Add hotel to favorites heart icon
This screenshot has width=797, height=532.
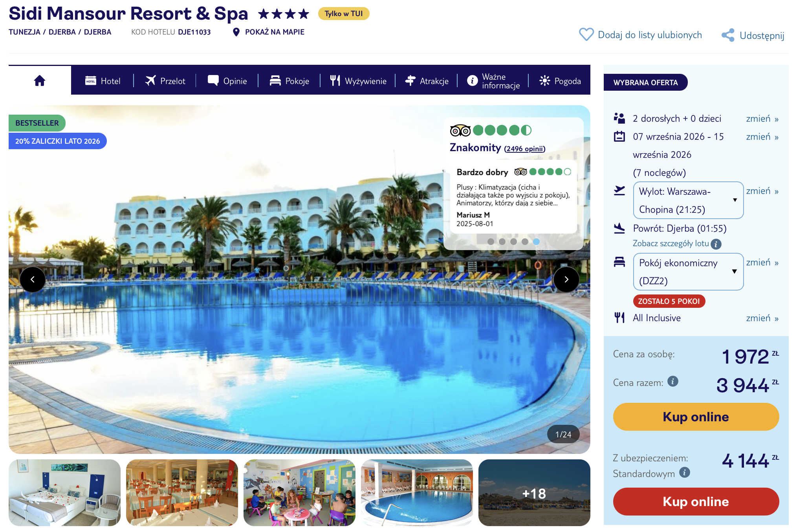click(x=586, y=35)
